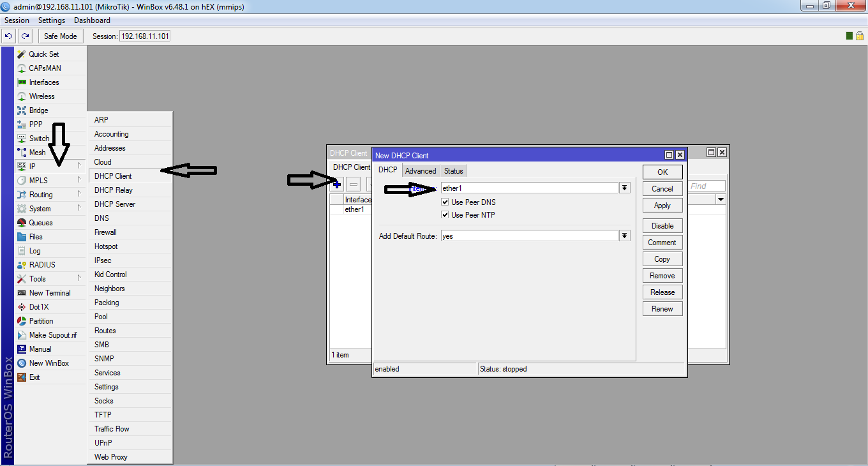Viewport: 868px width, 466px height.
Task: Open the Dashboard menu
Action: (92, 20)
